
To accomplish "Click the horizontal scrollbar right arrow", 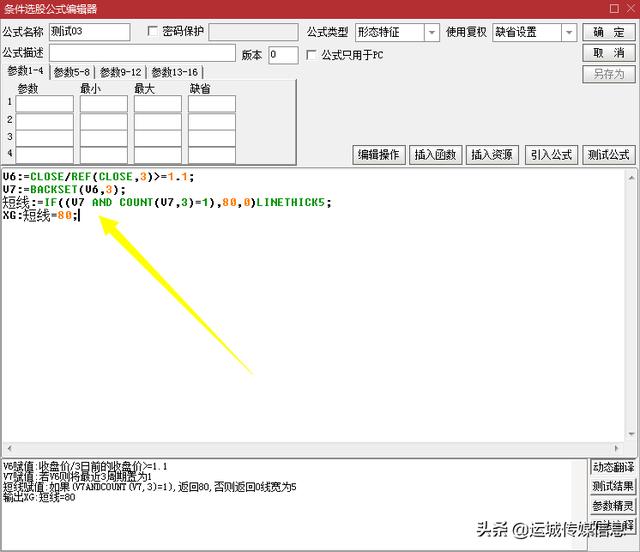I will click(x=616, y=448).
